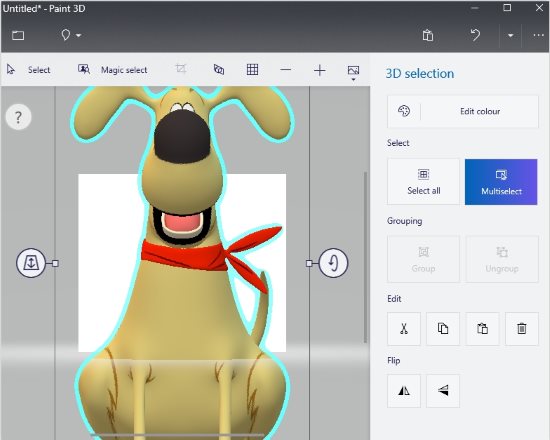Open the help question mark button

click(x=19, y=117)
